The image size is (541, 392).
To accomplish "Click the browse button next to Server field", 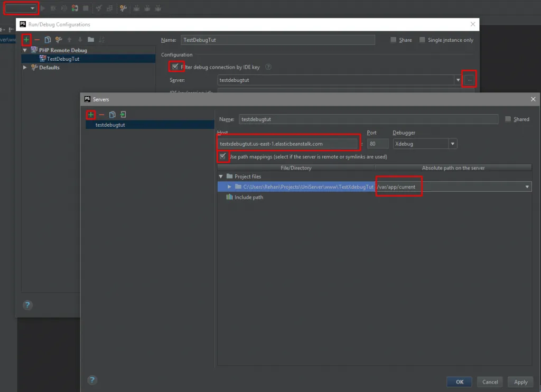I will 469,80.
